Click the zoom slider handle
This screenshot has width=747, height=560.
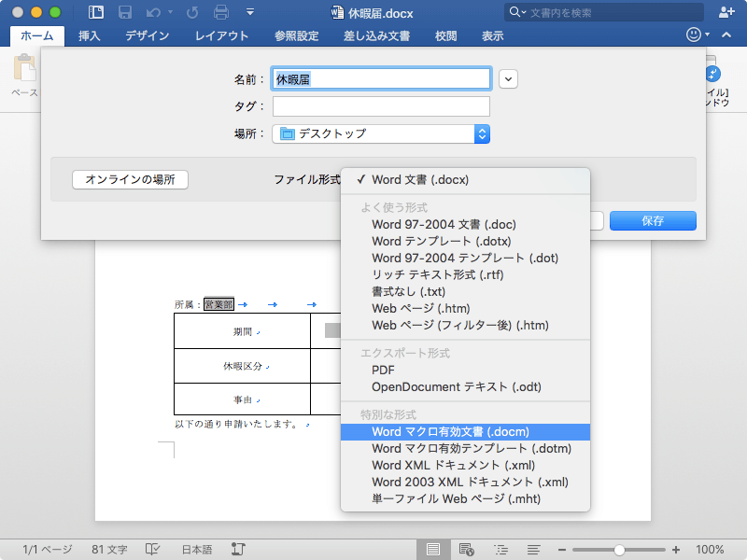pyautogui.click(x=619, y=550)
